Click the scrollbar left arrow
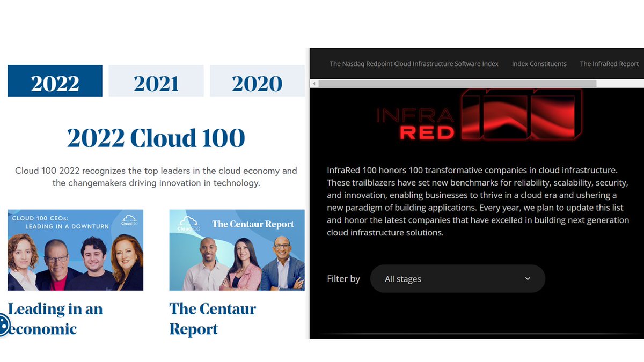This screenshot has height=362, width=644. [x=314, y=84]
